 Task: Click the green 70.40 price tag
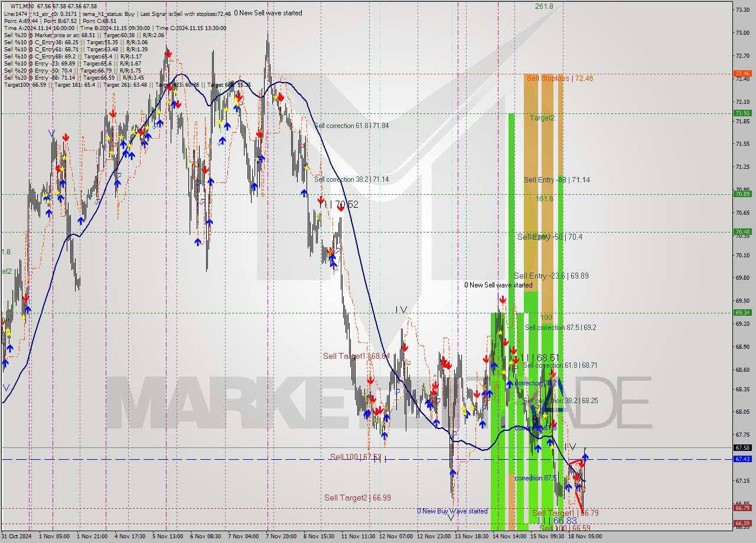pyautogui.click(x=742, y=231)
